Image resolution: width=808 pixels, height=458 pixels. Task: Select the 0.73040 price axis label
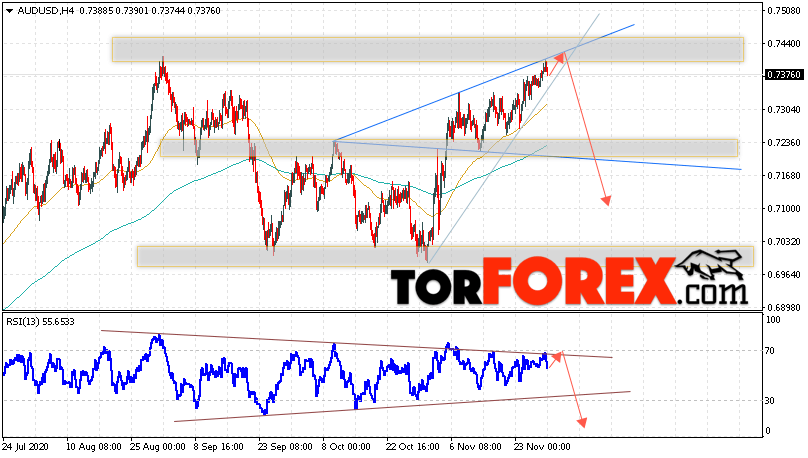(784, 110)
